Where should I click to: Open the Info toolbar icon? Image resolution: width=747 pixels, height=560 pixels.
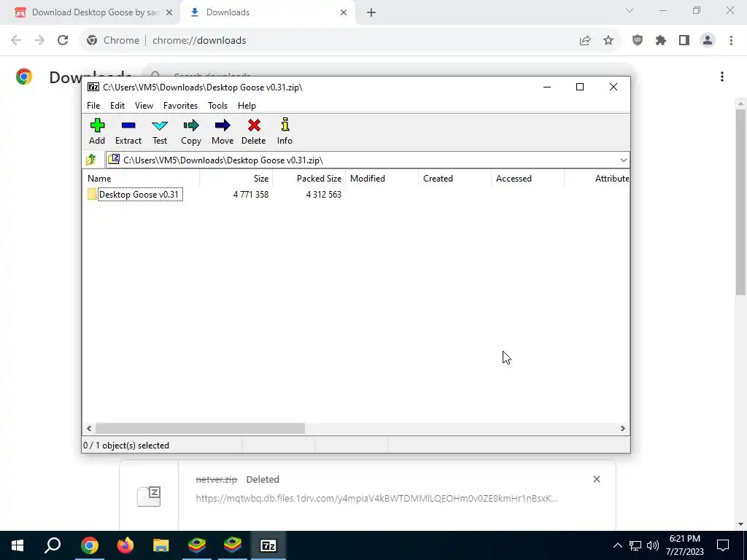tap(285, 131)
